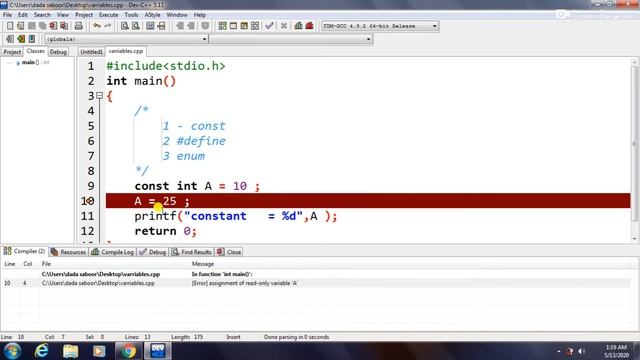Open the Window menu
Viewport: 640px width, 360px height.
click(x=177, y=15)
